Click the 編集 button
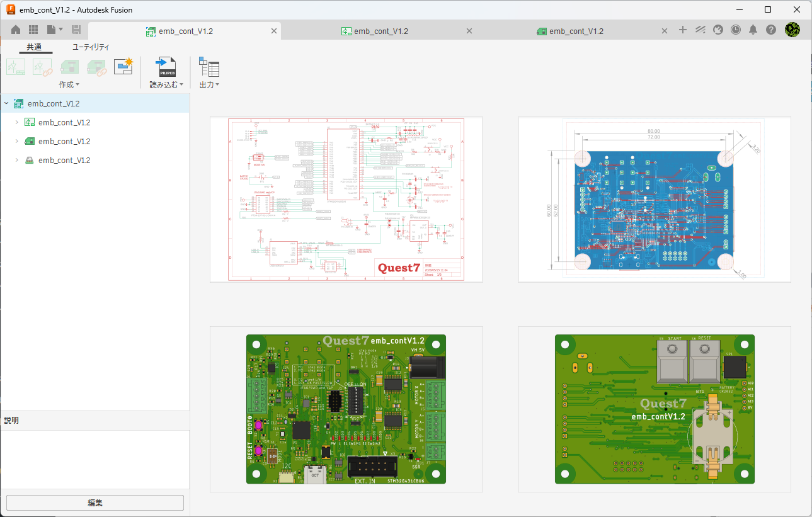This screenshot has height=517, width=812. click(x=95, y=503)
